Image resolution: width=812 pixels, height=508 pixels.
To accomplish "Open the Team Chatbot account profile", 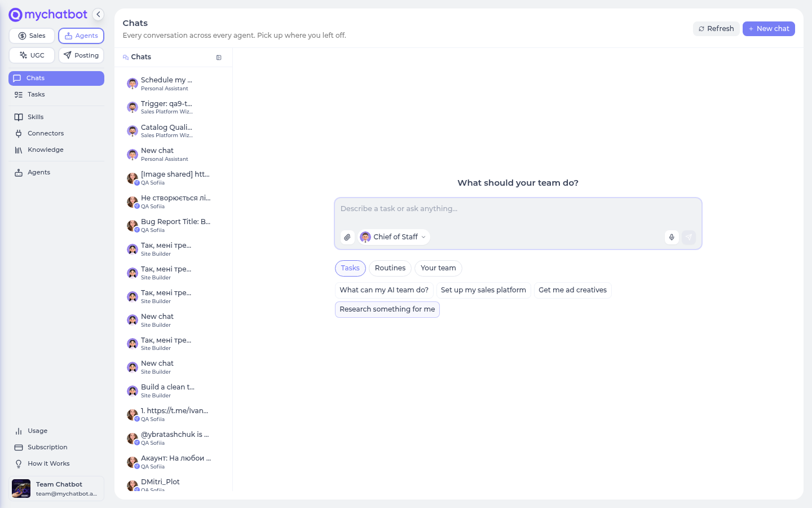I will pos(56,489).
